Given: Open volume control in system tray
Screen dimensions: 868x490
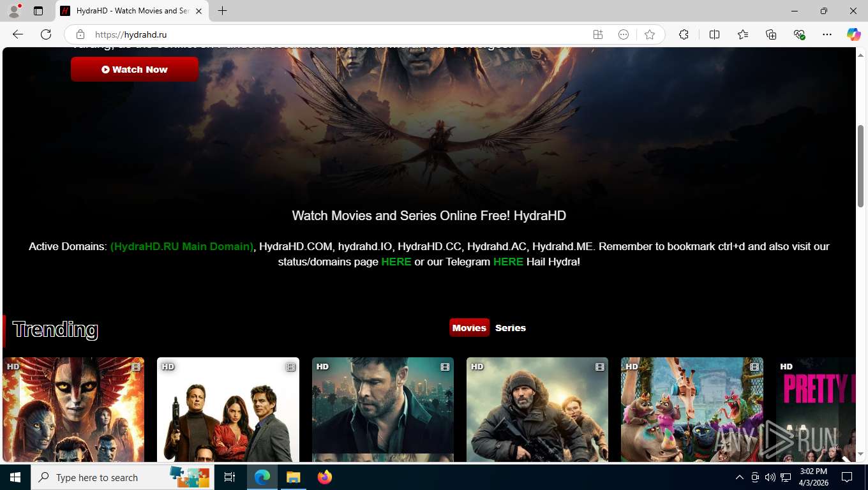Looking at the screenshot, I should pyautogui.click(x=770, y=477).
